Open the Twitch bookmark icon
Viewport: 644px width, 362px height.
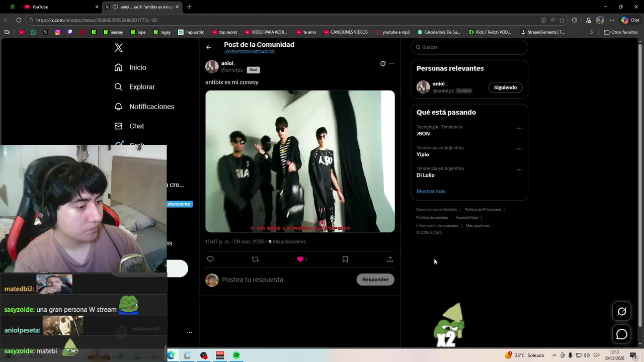pos(70,32)
